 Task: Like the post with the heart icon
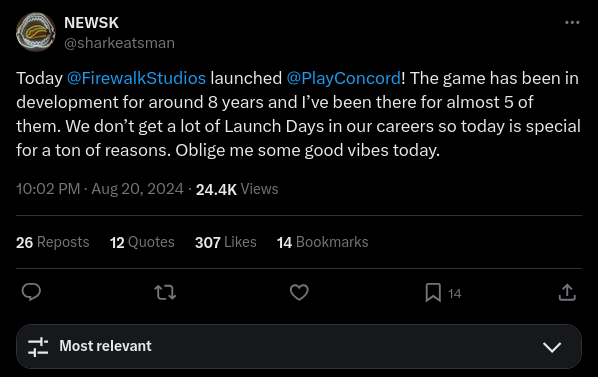[x=299, y=292]
